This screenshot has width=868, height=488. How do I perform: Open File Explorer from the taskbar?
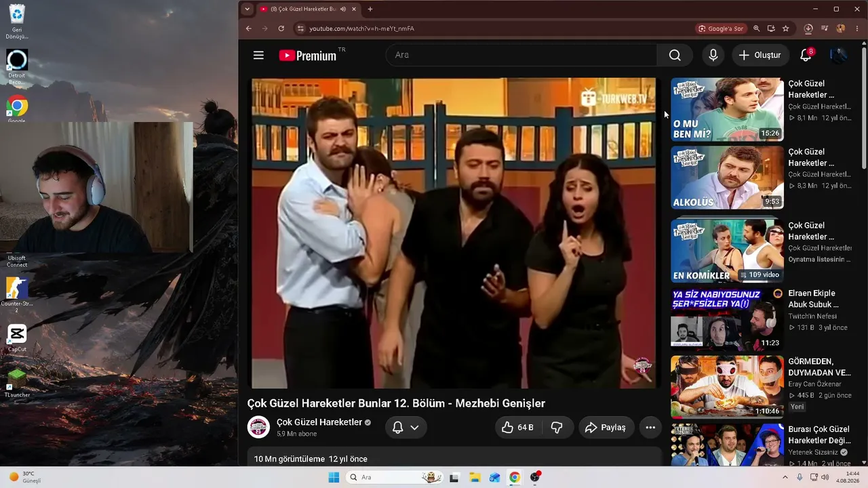(475, 477)
